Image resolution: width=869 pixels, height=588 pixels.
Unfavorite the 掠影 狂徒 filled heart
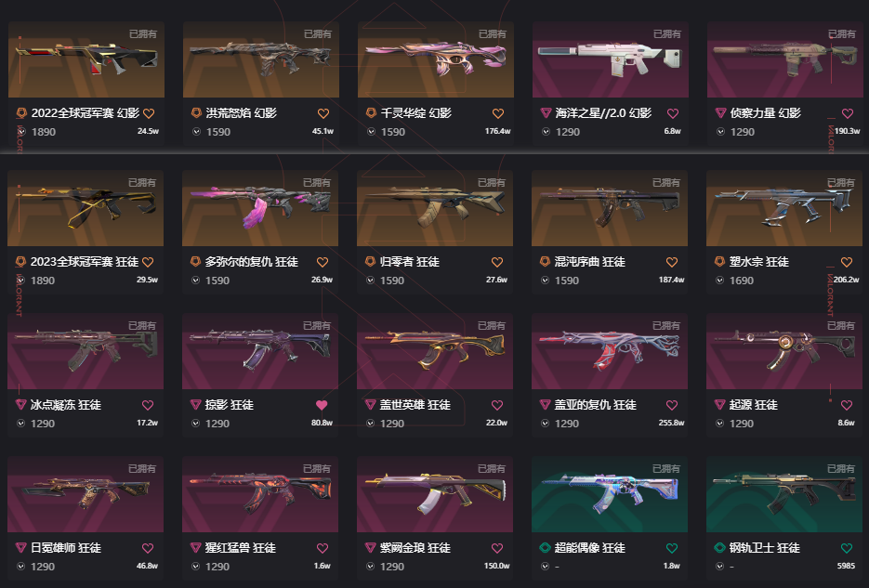click(x=322, y=405)
